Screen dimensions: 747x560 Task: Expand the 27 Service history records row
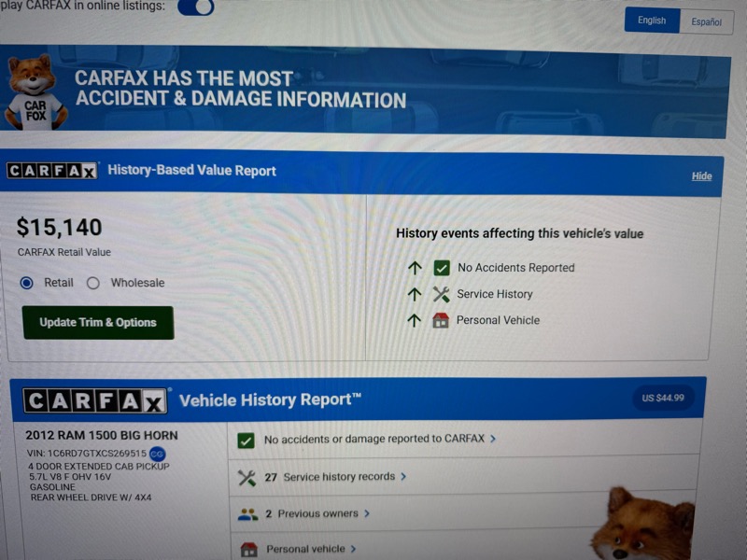click(x=335, y=477)
